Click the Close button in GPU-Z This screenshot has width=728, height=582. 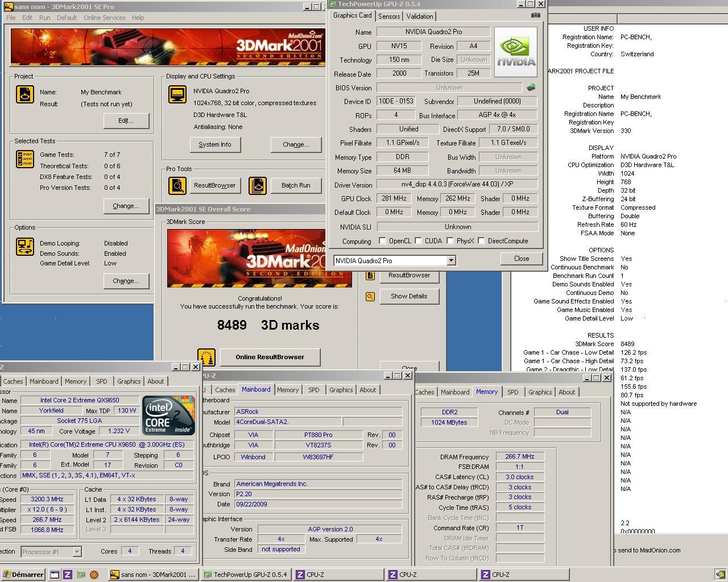(x=522, y=259)
